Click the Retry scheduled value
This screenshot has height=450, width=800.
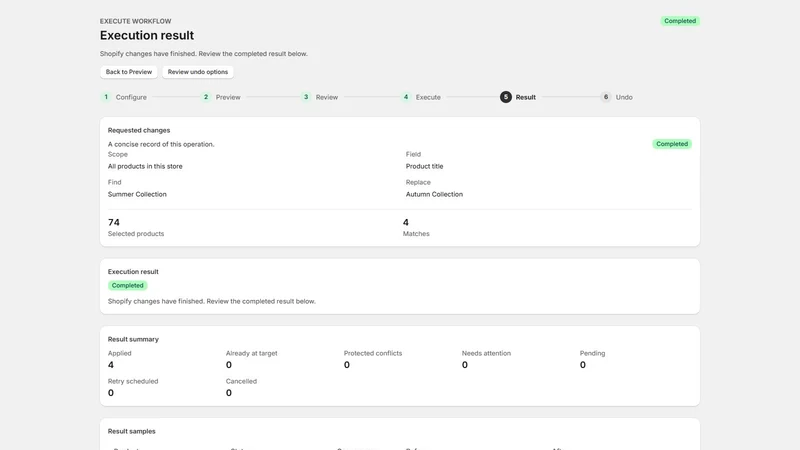111,393
